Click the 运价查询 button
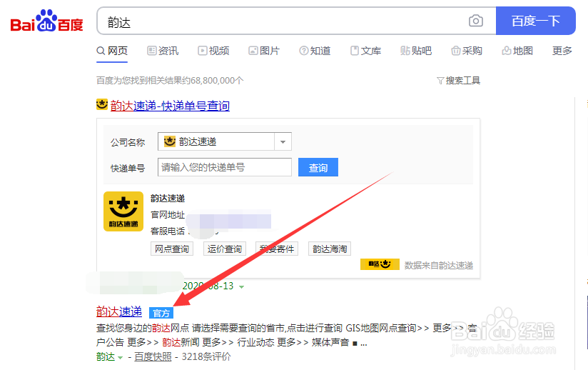 point(224,249)
